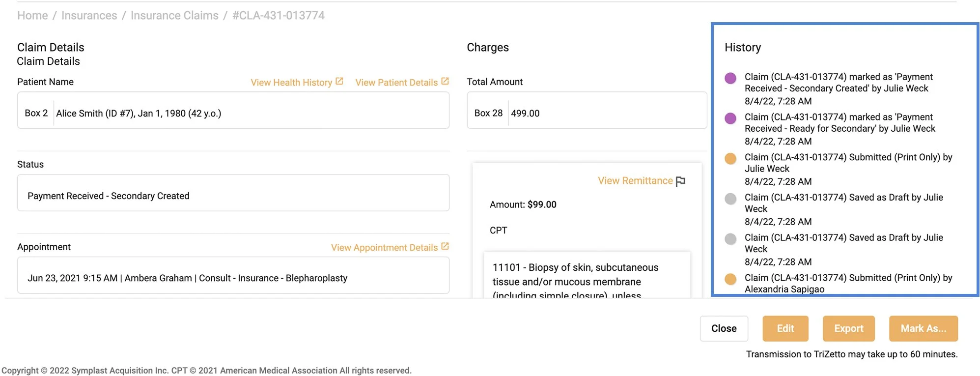Screen dimensions: 980x376
Task: Open the View Remittance link
Action: coord(635,181)
